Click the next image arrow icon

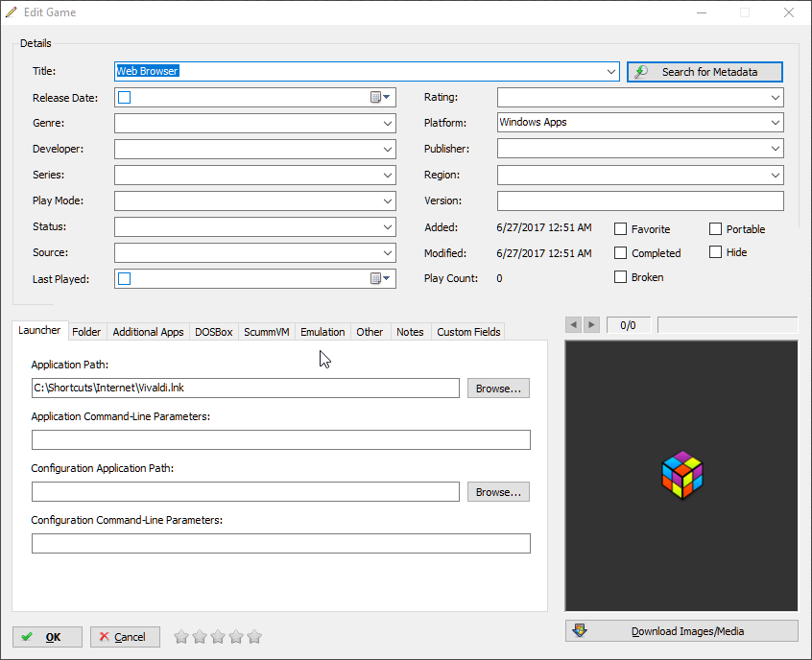(591, 325)
